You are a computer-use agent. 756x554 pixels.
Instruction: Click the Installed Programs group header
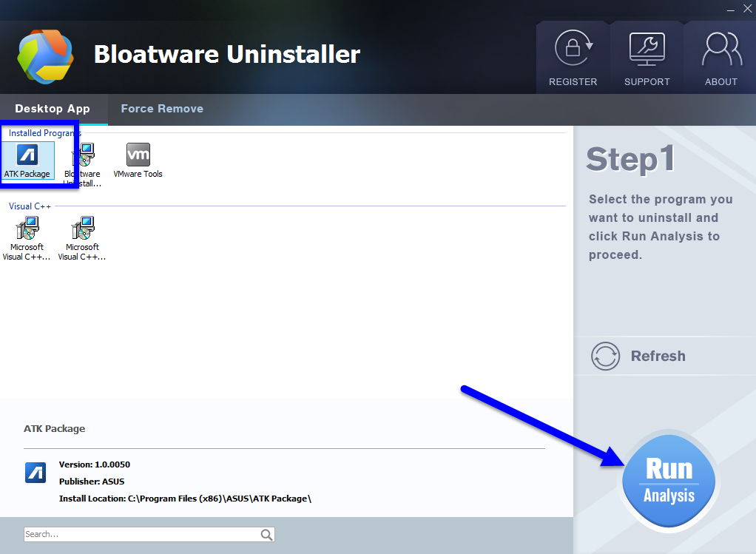(x=45, y=133)
